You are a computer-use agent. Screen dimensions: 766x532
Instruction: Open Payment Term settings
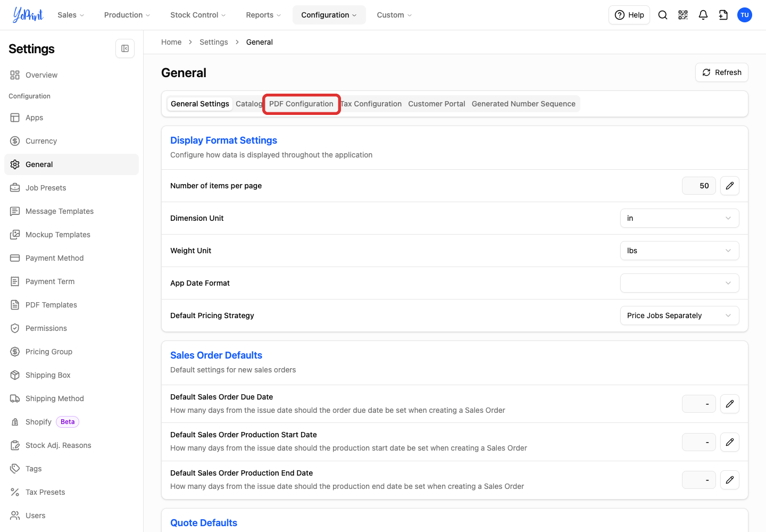coord(71,281)
